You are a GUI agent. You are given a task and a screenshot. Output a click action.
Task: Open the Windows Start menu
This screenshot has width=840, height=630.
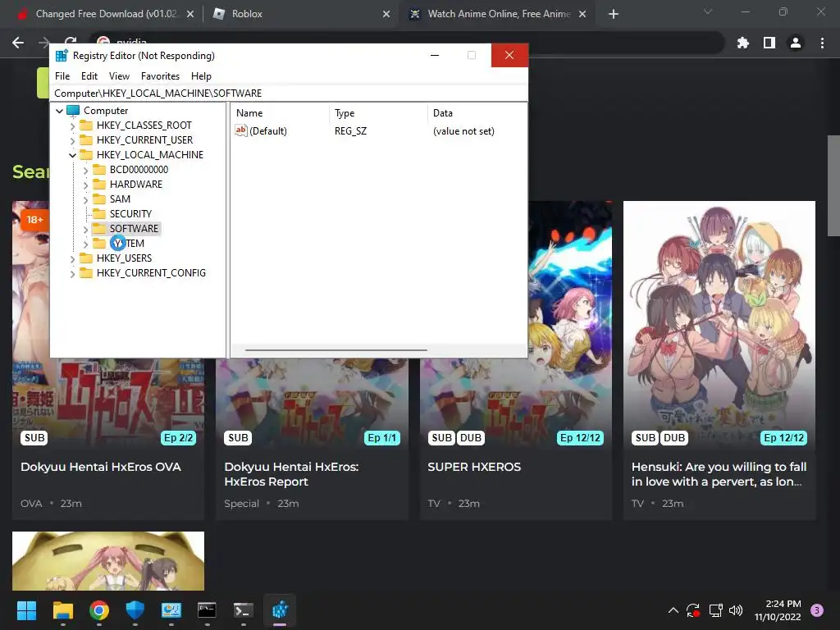26,610
